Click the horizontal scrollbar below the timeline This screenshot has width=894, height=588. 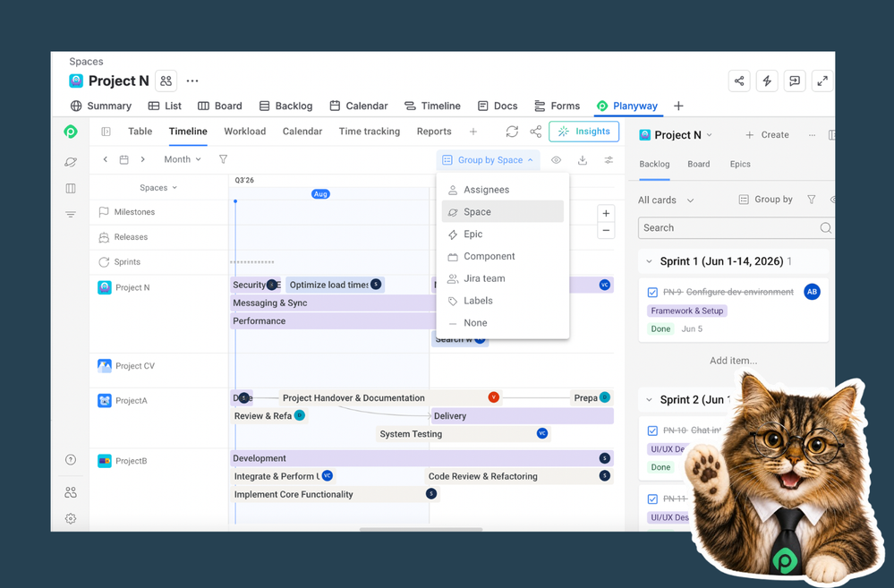(x=421, y=529)
